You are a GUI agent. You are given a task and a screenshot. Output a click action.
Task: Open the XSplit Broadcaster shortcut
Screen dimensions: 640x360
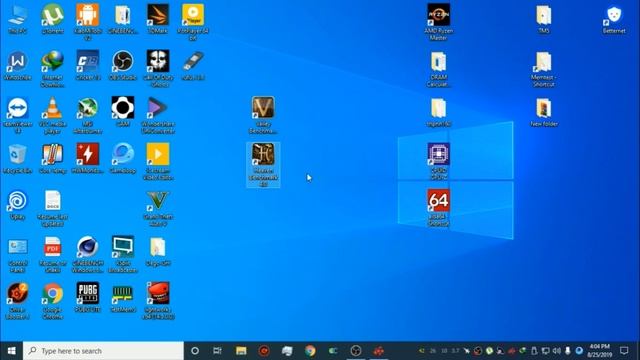pyautogui.click(x=123, y=255)
